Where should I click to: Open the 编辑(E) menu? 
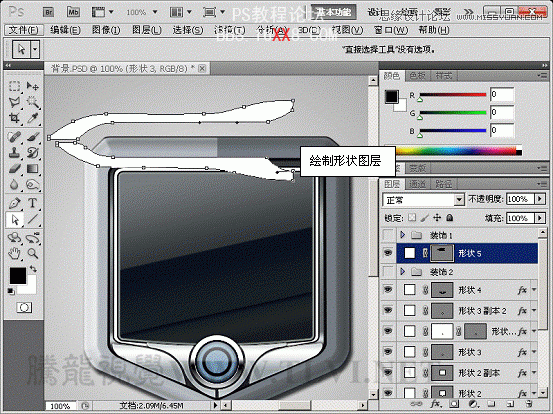tap(65, 30)
